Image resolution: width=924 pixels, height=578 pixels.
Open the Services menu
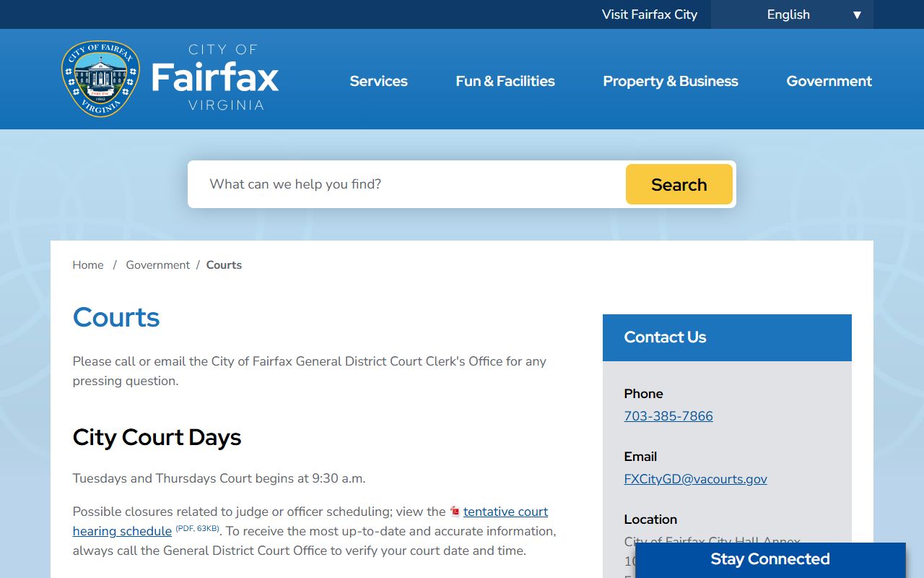tap(379, 81)
